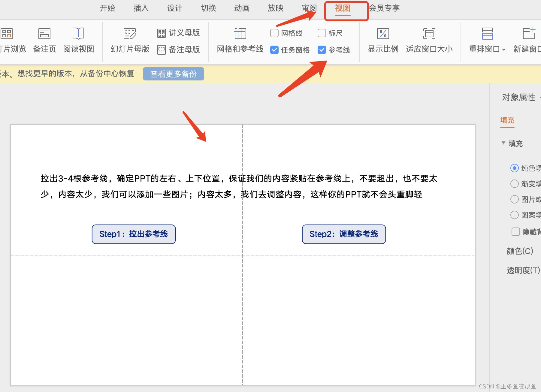This screenshot has width=541, height=392.
Task: Click the New Window (新建窗口) icon
Action: tap(529, 33)
